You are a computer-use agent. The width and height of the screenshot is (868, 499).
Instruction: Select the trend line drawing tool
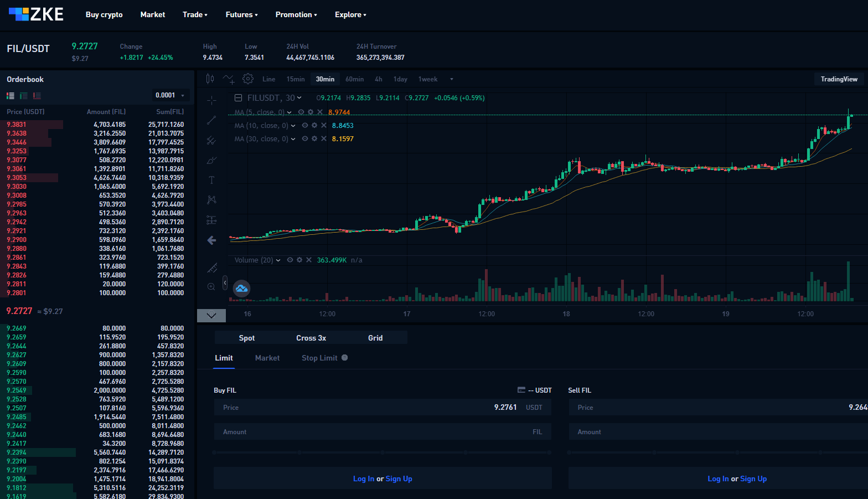pos(211,120)
